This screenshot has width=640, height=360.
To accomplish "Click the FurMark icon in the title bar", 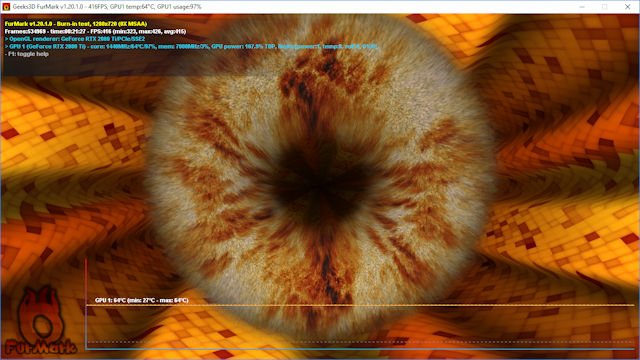I will [x=6, y=7].
